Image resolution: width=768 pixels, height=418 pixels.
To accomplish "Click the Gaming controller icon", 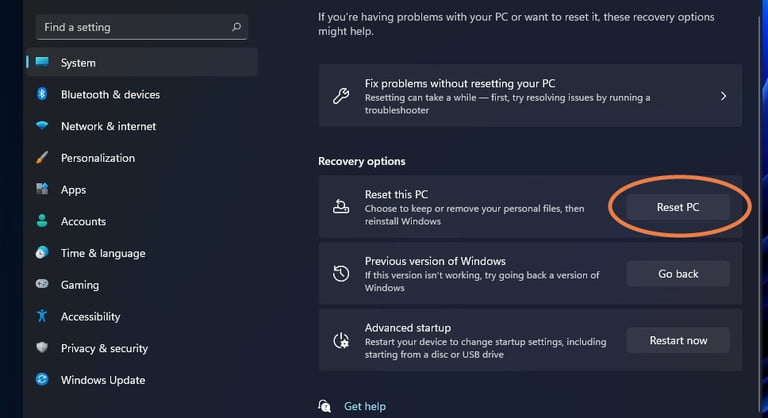I will (42, 285).
